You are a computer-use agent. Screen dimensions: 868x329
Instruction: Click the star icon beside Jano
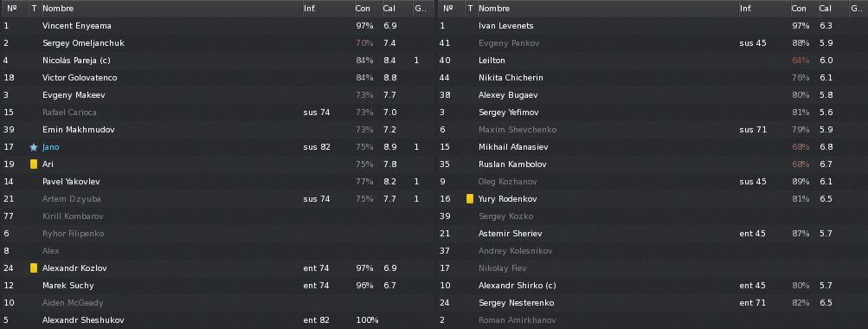coord(34,147)
